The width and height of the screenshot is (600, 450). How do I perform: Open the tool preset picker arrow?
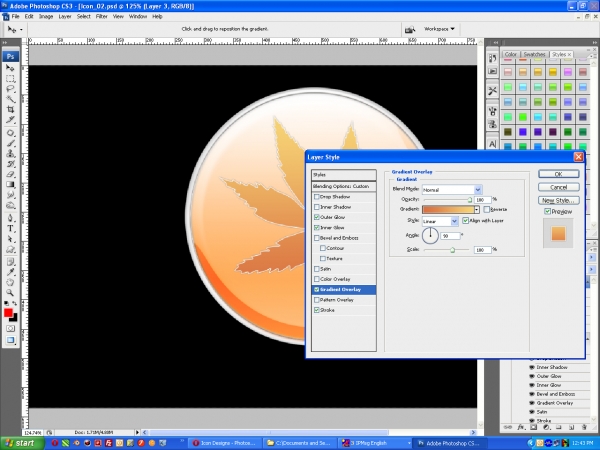pyautogui.click(x=21, y=29)
